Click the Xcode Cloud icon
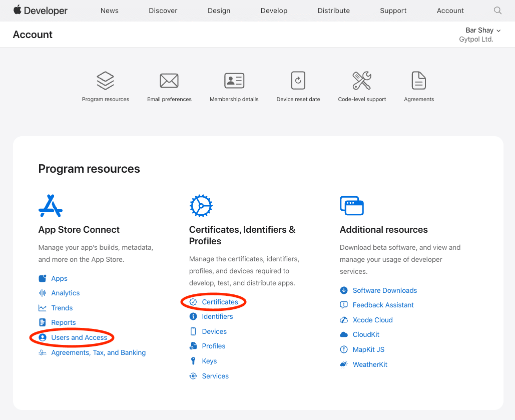The width and height of the screenshot is (515, 420). click(x=344, y=320)
